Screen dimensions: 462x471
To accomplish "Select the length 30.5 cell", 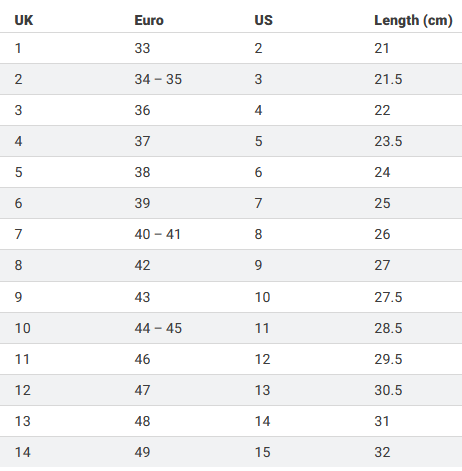I will tap(388, 390).
